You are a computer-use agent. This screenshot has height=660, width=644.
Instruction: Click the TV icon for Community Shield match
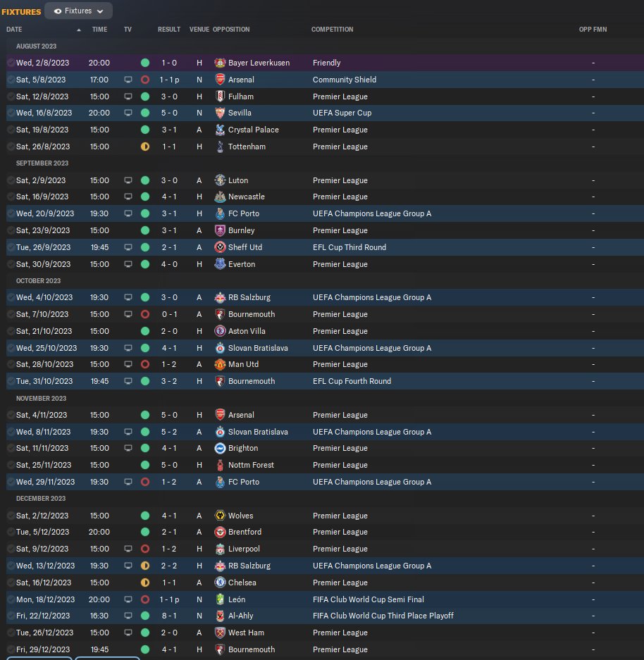click(128, 80)
